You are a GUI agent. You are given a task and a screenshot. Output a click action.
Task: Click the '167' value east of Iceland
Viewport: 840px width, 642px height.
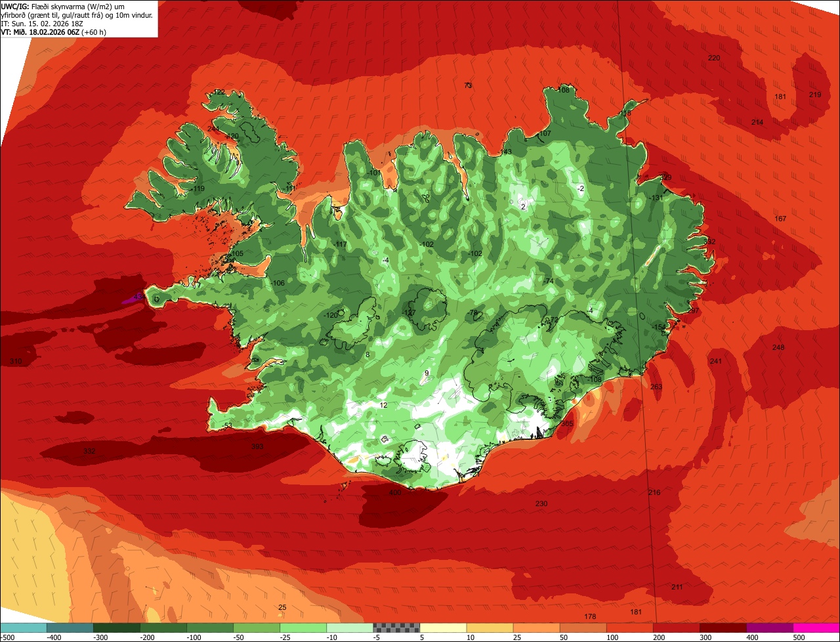780,219
